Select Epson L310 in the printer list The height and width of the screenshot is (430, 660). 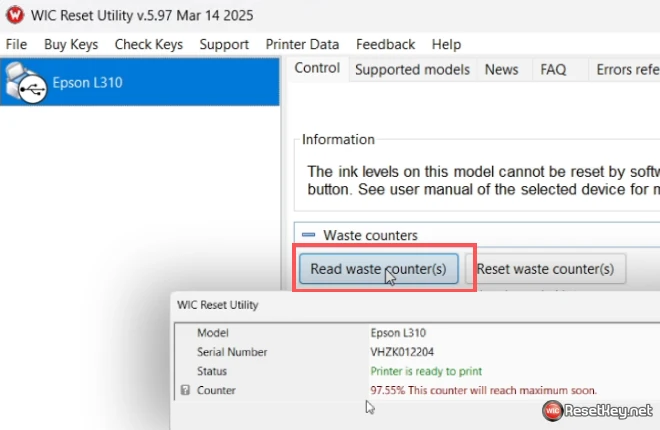(139, 82)
